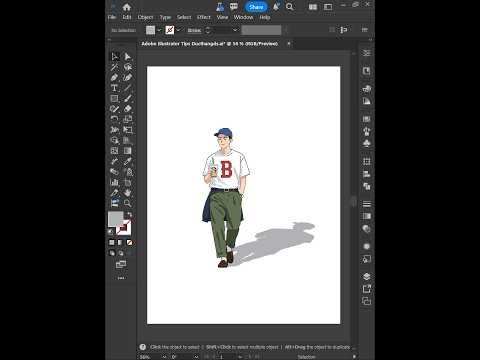Select the Selection tool
This screenshot has height=360, width=480.
(x=114, y=56)
